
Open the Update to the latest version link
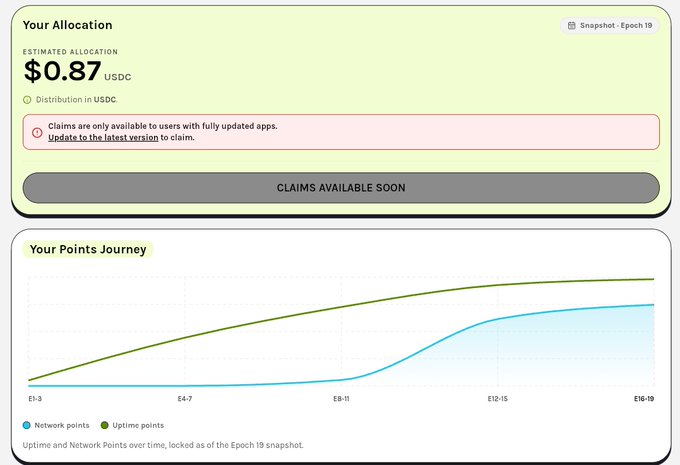(x=103, y=138)
